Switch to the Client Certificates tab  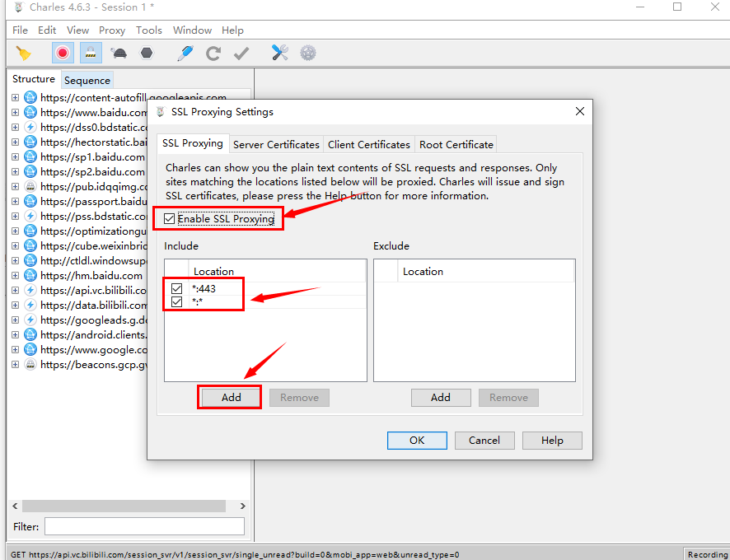pos(369,145)
